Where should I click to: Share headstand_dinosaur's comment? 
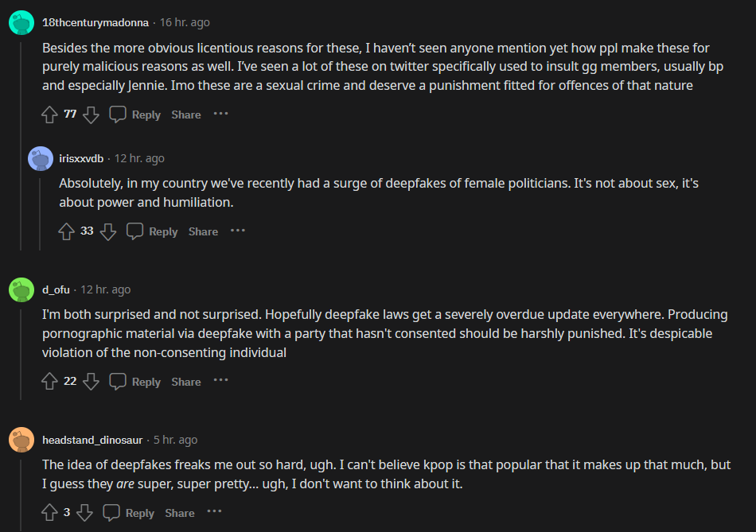click(180, 513)
